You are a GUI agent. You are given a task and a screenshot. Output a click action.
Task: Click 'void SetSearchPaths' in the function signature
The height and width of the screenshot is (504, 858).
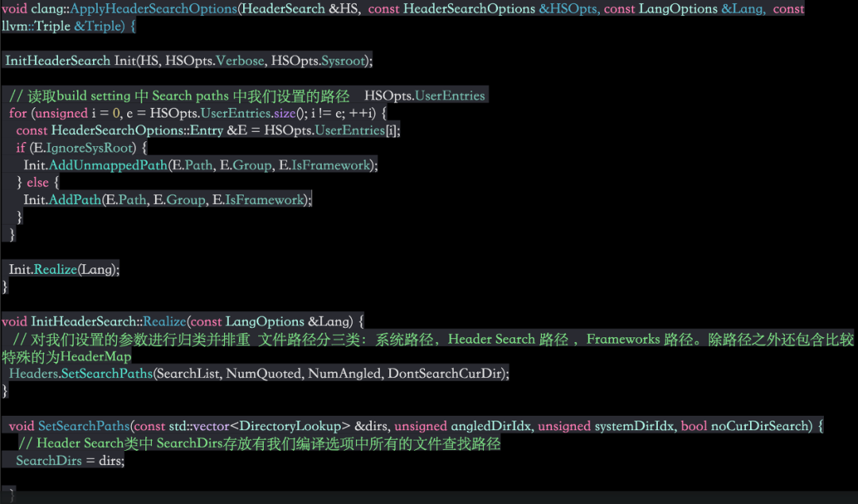(x=69, y=426)
